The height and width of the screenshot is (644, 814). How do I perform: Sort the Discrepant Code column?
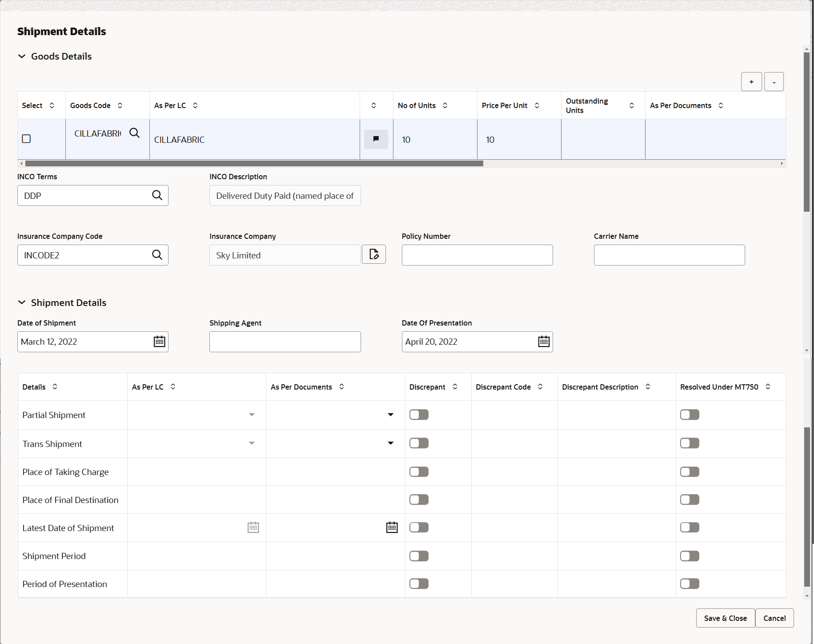[x=541, y=387]
